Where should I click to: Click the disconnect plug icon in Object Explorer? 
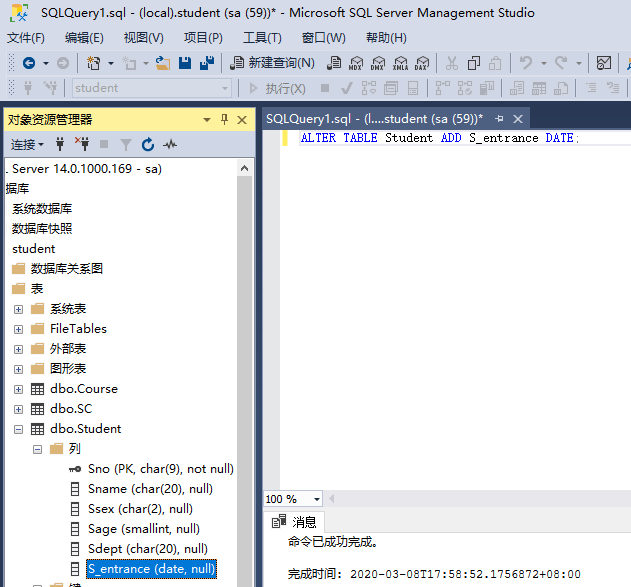point(82,144)
